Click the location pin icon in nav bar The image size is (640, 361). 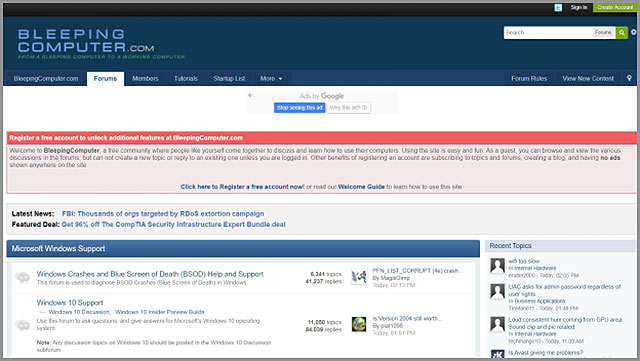(629, 78)
